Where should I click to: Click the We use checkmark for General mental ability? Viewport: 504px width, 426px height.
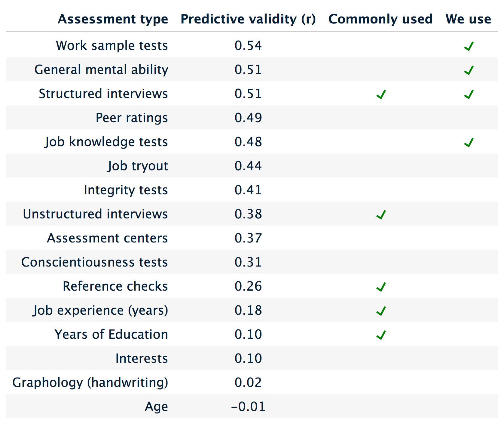469,70
